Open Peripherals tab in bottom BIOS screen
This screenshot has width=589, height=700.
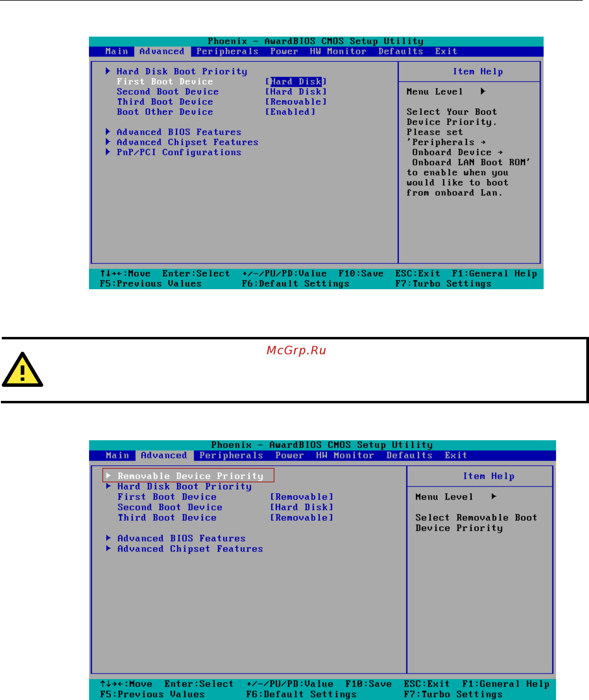pos(231,456)
